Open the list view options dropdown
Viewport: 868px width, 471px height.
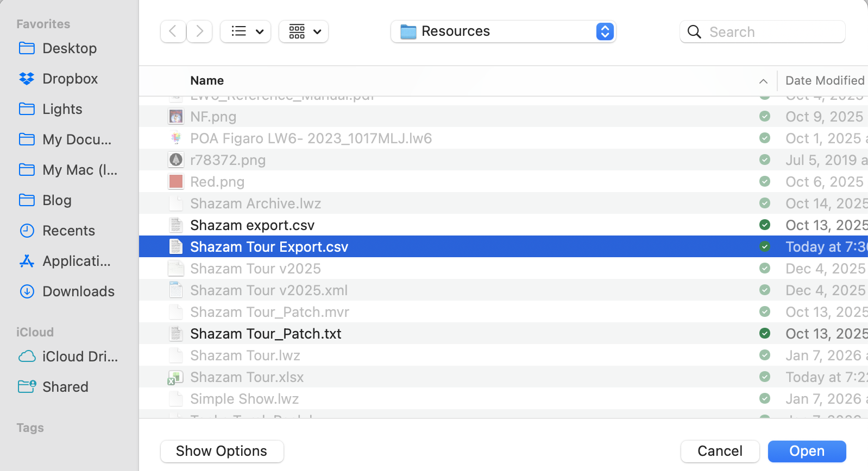click(x=246, y=31)
